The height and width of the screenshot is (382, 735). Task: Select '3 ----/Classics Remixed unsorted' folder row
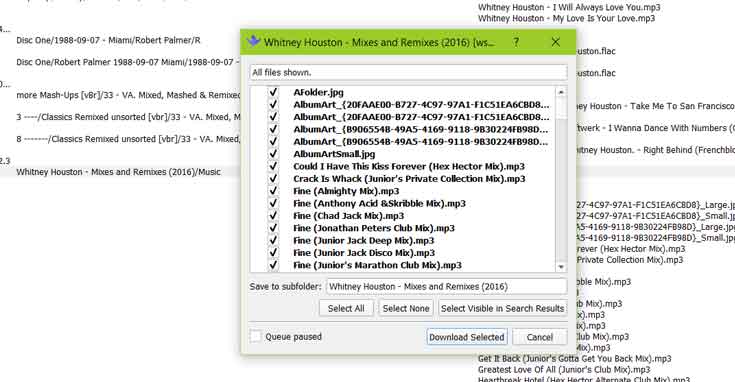click(x=128, y=117)
